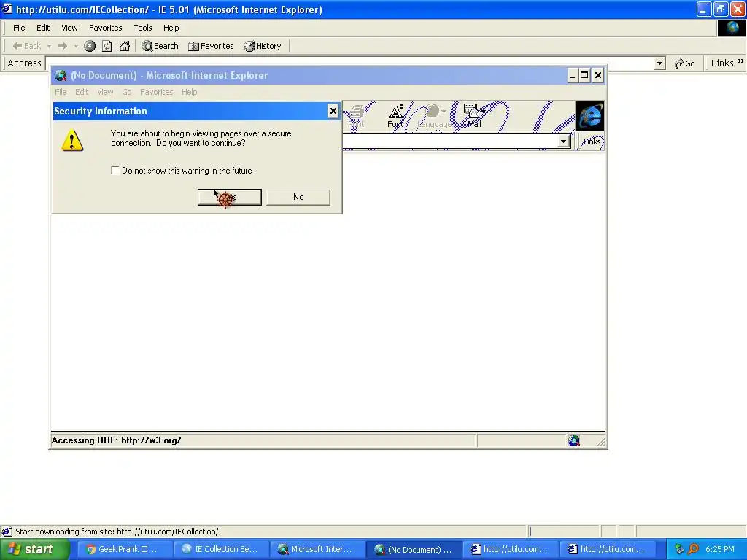Click the outer IE address input field
The height and width of the screenshot is (560, 747).
tap(349, 63)
